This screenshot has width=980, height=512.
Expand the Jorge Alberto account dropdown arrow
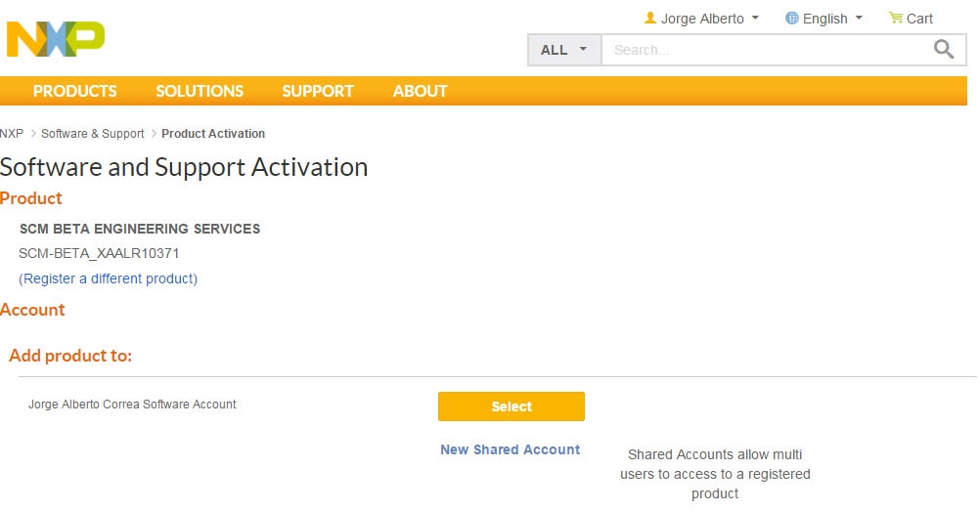click(755, 18)
